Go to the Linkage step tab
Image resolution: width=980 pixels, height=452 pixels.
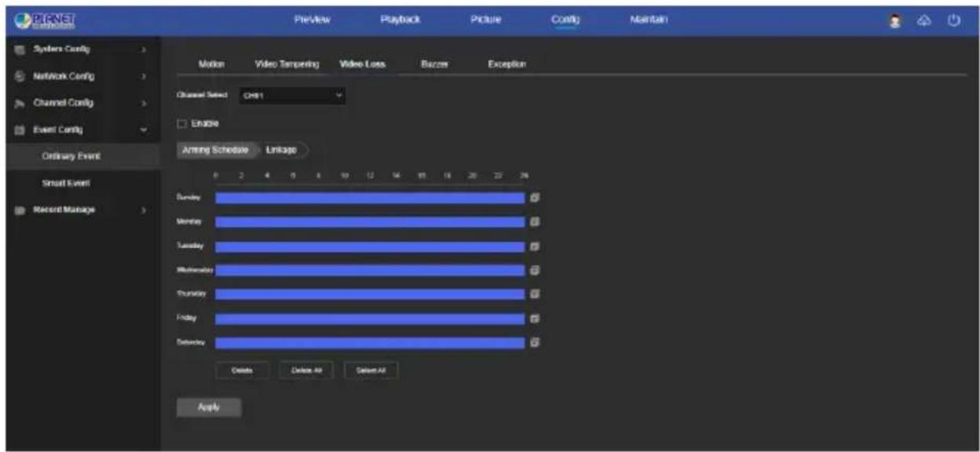click(280, 149)
